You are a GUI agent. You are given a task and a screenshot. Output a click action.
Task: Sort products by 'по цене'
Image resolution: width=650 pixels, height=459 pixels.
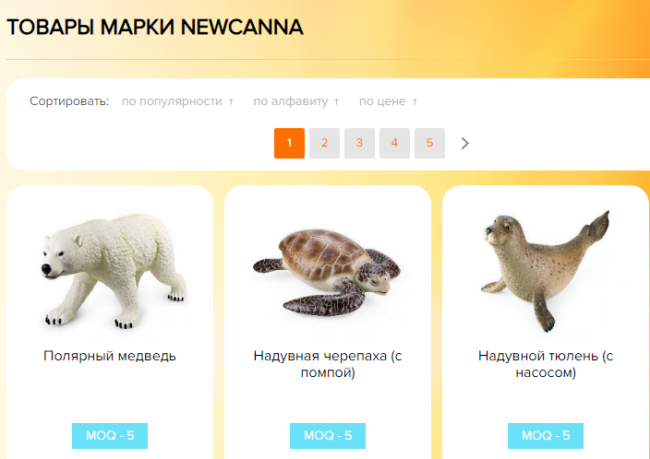pos(382,102)
